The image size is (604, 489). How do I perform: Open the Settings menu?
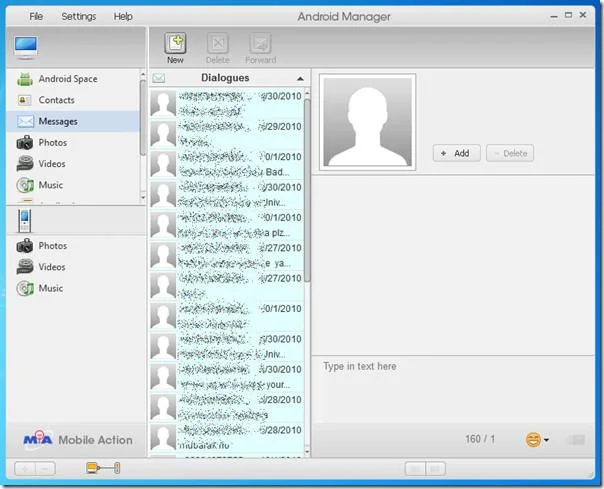pyautogui.click(x=79, y=16)
